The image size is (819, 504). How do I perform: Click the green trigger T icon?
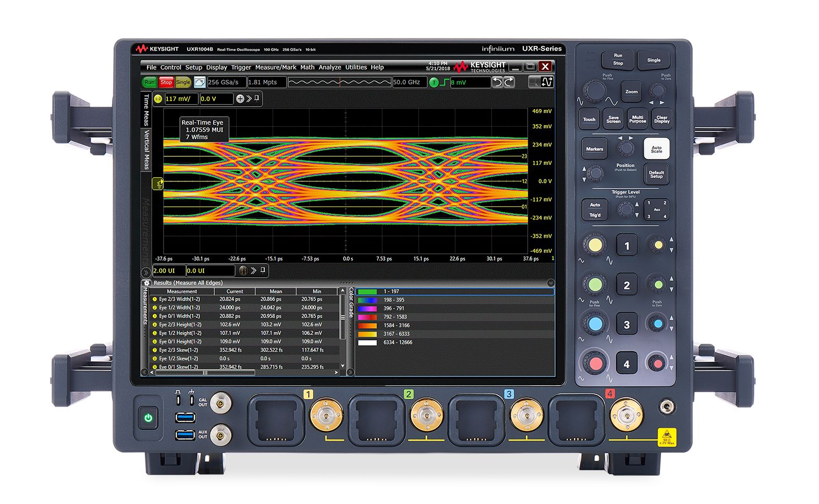[x=434, y=82]
